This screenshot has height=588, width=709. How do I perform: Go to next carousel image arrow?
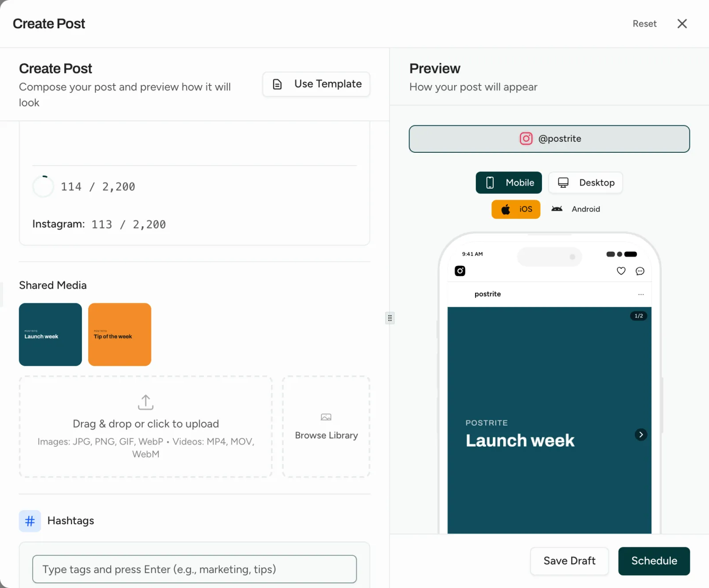click(641, 435)
